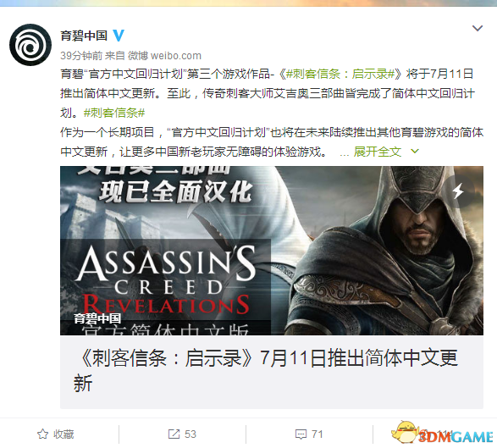This screenshot has height=448, width=497.
Task: Open the #刺客信条# hashtag topic
Action: click(114, 113)
